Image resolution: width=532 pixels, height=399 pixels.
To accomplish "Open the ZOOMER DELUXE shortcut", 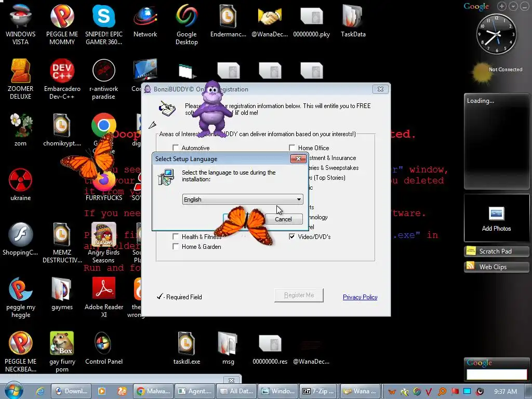I will click(20, 79).
